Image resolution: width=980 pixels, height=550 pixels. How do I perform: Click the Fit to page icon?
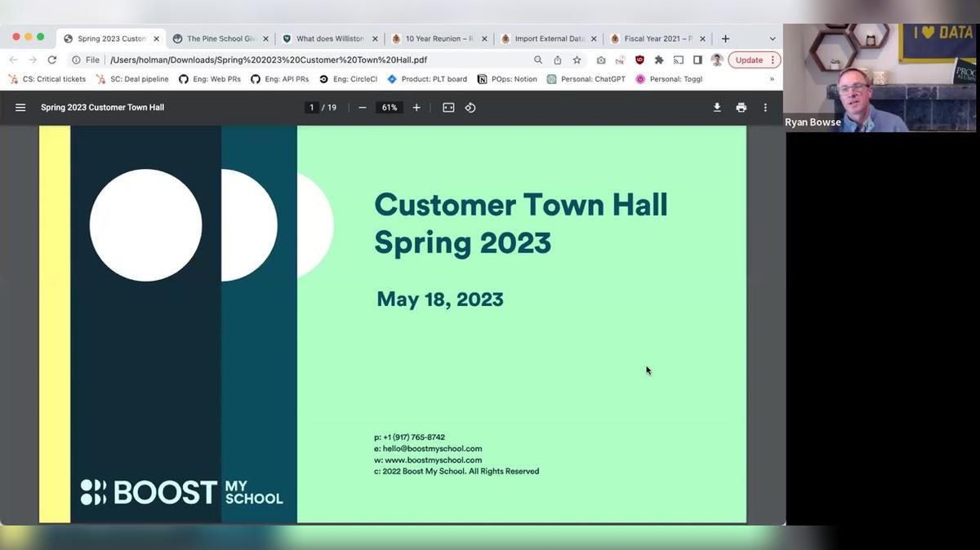[448, 107]
